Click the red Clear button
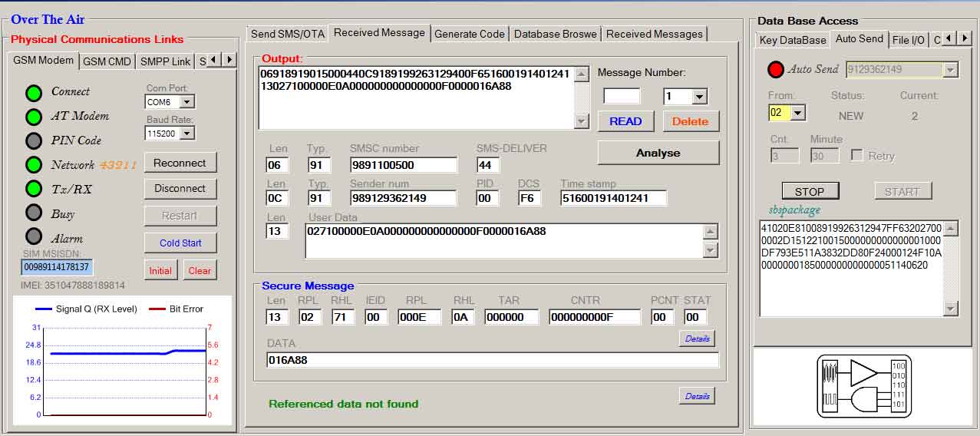This screenshot has width=980, height=436. click(x=200, y=270)
